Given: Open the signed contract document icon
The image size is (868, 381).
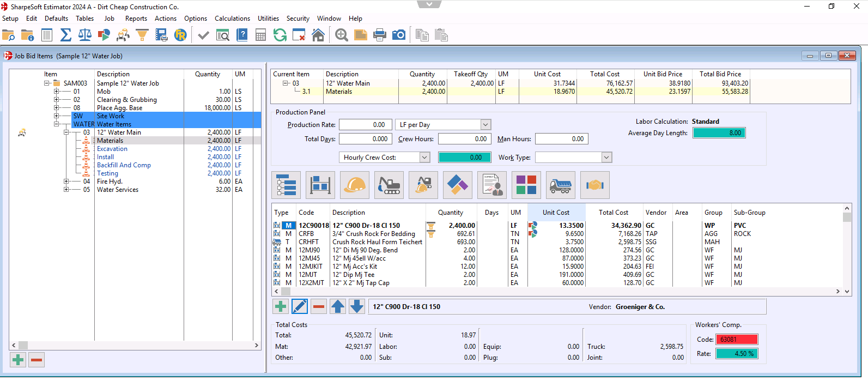Looking at the screenshot, I should coord(491,185).
